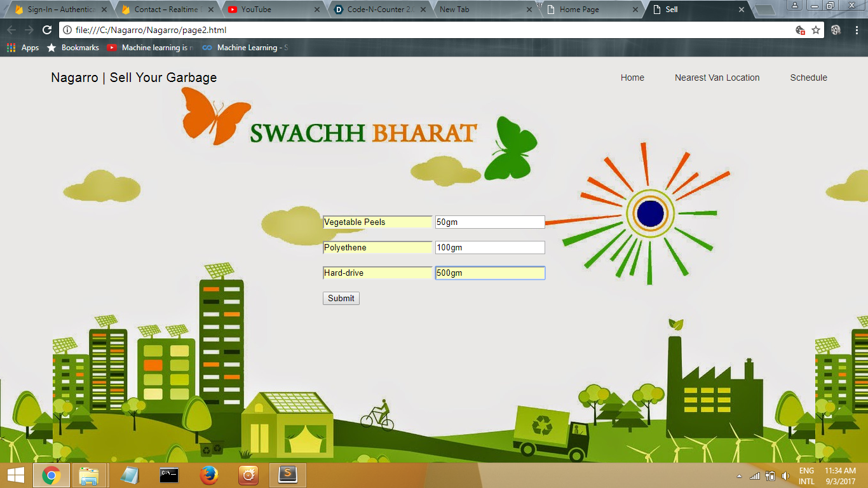Open the notepad-style app in taskbar

point(130,475)
